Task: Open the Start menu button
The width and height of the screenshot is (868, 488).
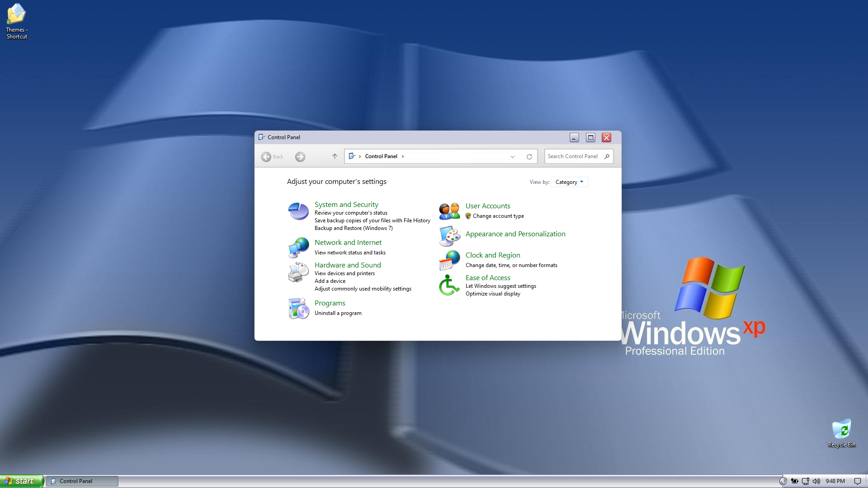Action: pyautogui.click(x=21, y=481)
